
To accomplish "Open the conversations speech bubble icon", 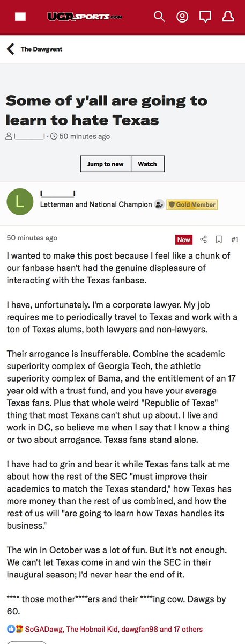I will pyautogui.click(x=205, y=17).
